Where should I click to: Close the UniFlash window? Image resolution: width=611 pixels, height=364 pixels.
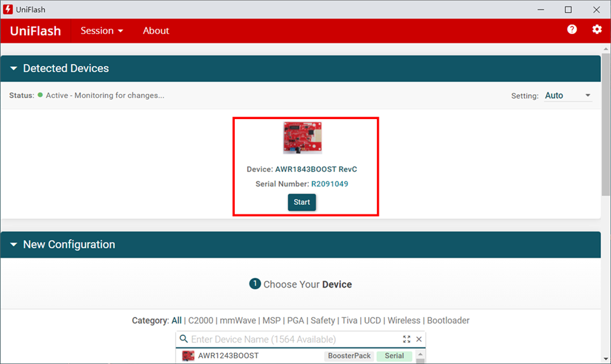tap(596, 10)
